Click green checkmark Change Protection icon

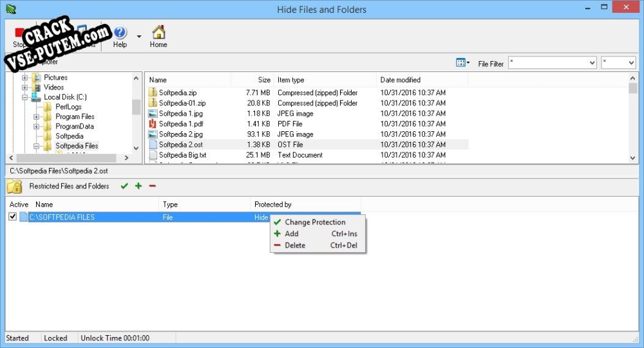coord(124,187)
